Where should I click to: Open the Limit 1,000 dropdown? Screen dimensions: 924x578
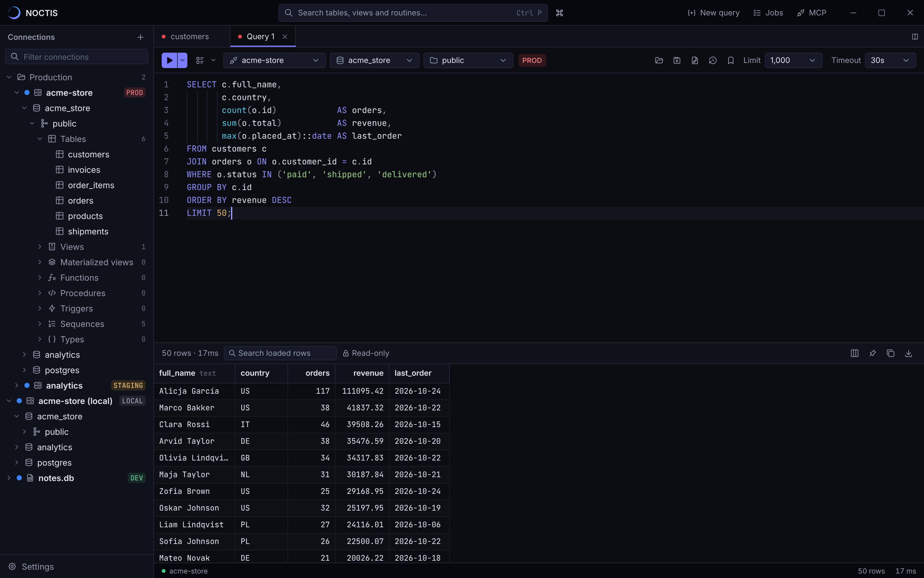[793, 60]
